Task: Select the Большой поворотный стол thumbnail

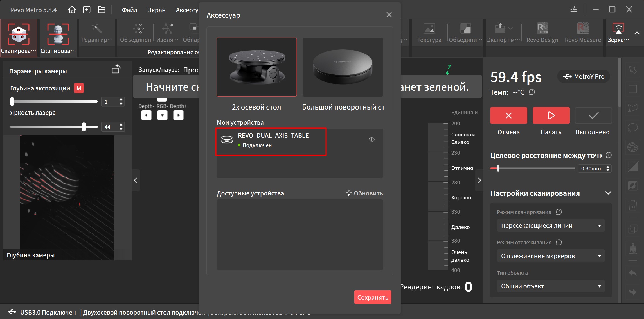Action: (343, 67)
